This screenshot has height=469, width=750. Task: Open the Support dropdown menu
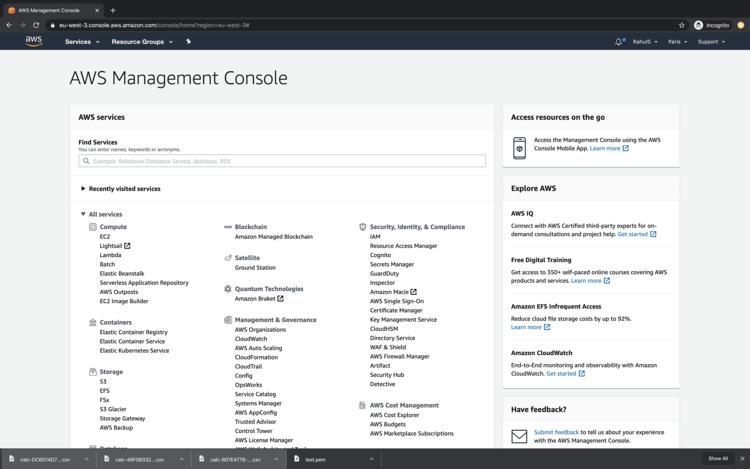click(710, 42)
